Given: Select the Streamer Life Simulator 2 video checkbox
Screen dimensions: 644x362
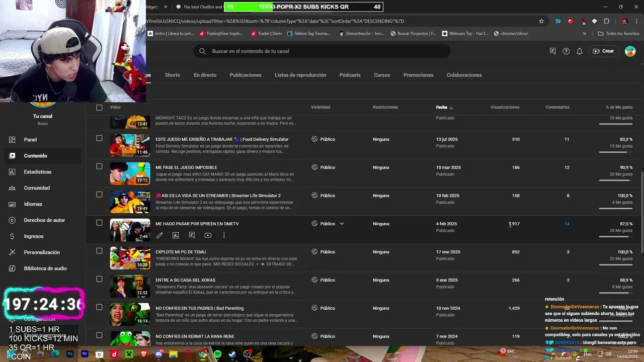Looking at the screenshot, I should click(99, 195).
